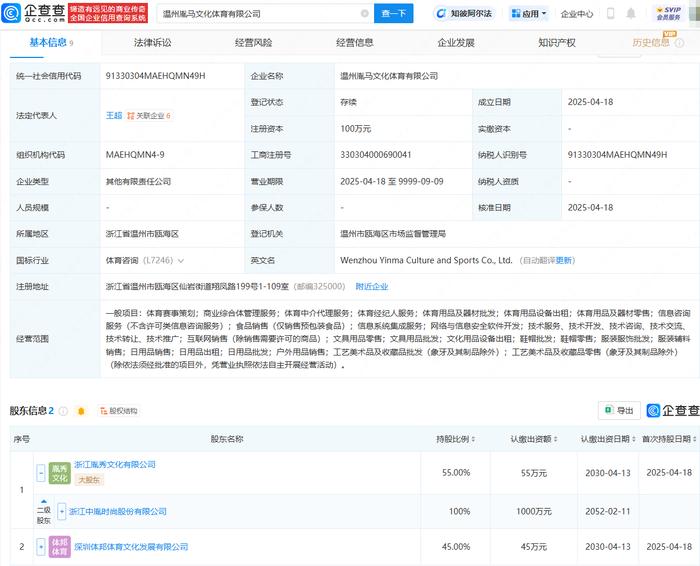The width and height of the screenshot is (700, 566).
Task: Switch to the 法律诉讼 tab
Action: click(152, 43)
